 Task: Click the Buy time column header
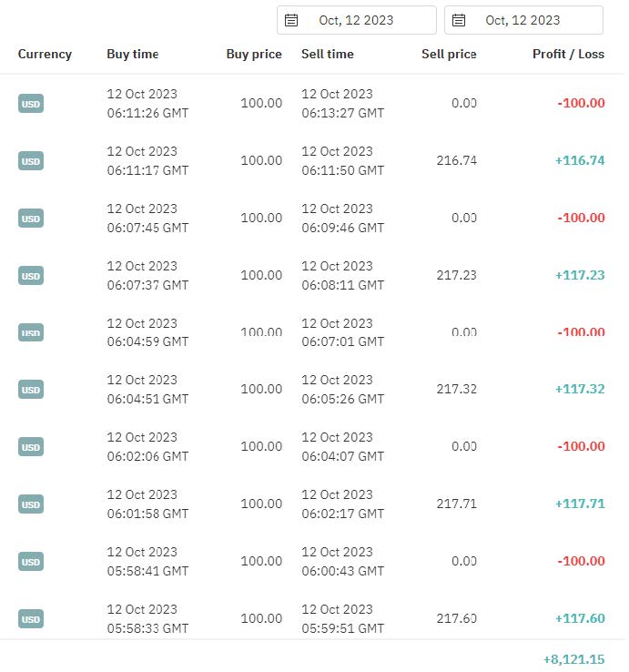(x=133, y=54)
